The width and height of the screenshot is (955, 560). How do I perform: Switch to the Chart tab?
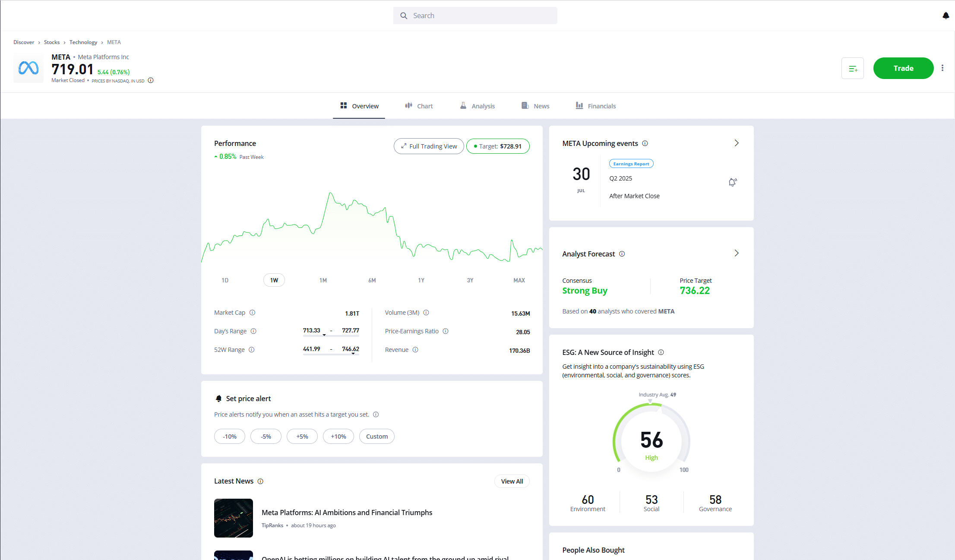419,106
